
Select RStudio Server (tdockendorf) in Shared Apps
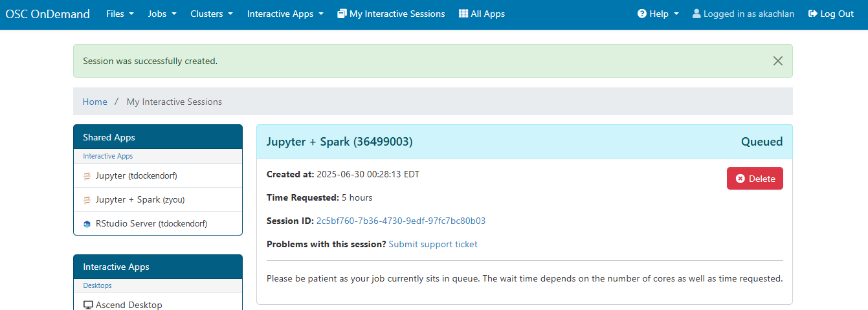pyautogui.click(x=151, y=224)
